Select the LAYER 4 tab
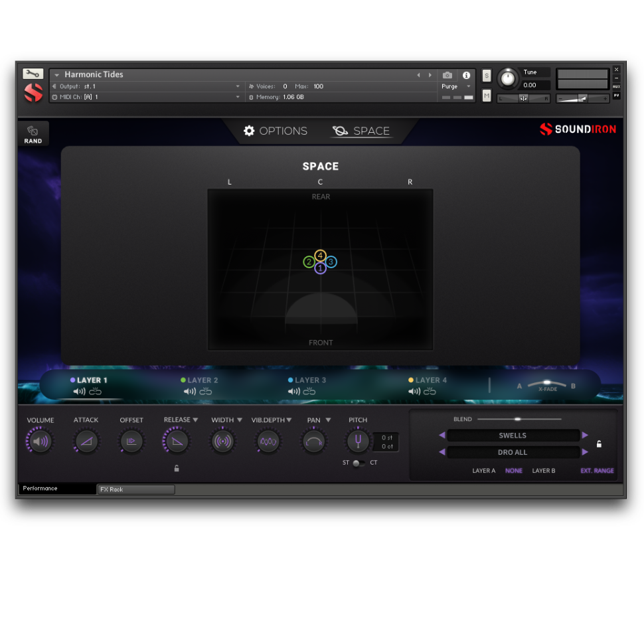Screen dimensions: 644x644 [x=428, y=380]
